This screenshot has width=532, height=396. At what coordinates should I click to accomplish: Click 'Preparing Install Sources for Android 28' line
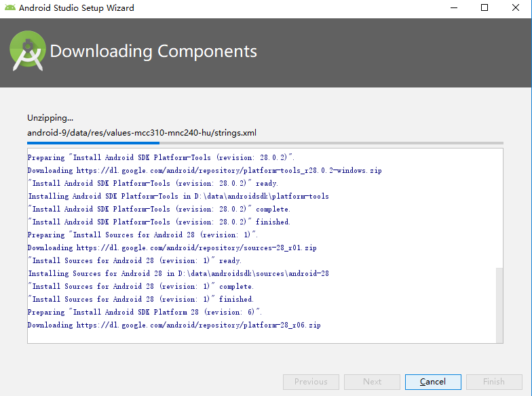point(142,235)
